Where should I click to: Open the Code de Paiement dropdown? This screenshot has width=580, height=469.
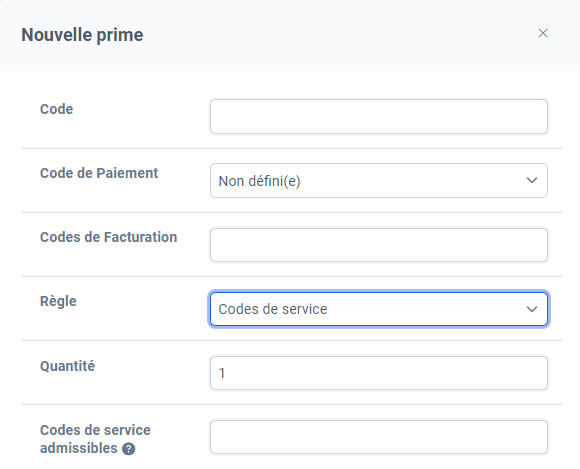(379, 180)
